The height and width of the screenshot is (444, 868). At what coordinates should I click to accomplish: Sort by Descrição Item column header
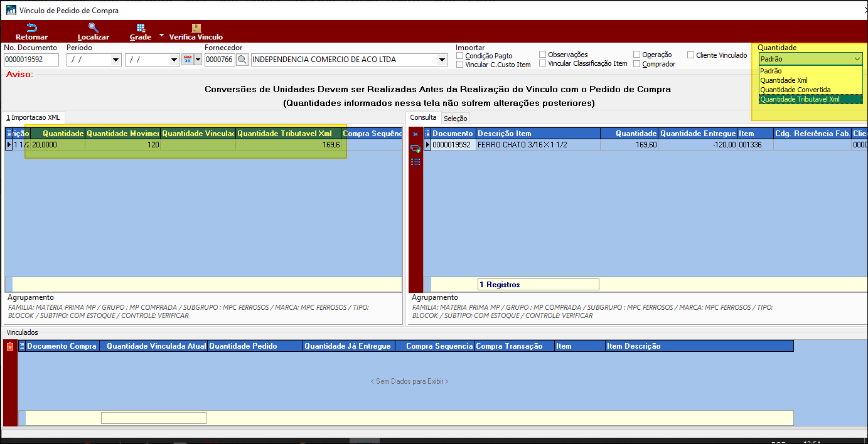click(537, 134)
